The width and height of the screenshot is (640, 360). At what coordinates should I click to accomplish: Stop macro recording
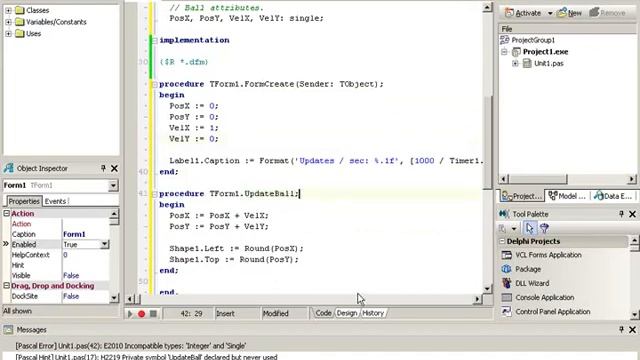coord(153,314)
